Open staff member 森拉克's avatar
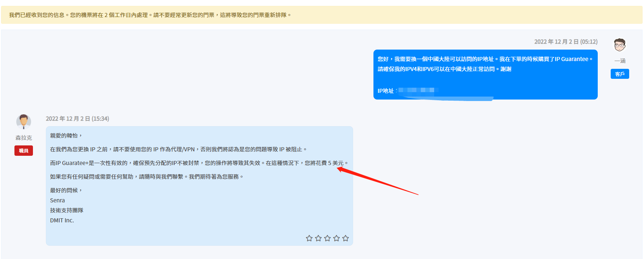The width and height of the screenshot is (644, 259). 24,121
